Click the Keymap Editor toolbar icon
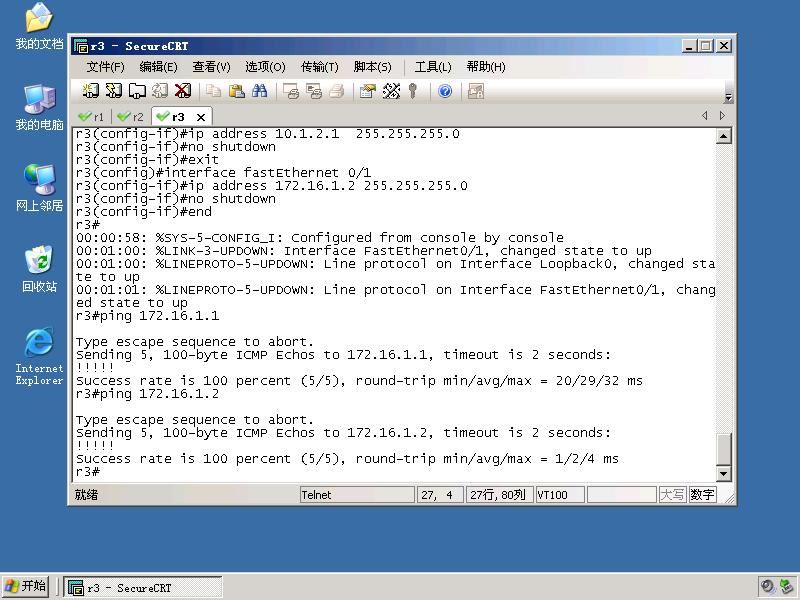800x600 pixels. tap(391, 91)
